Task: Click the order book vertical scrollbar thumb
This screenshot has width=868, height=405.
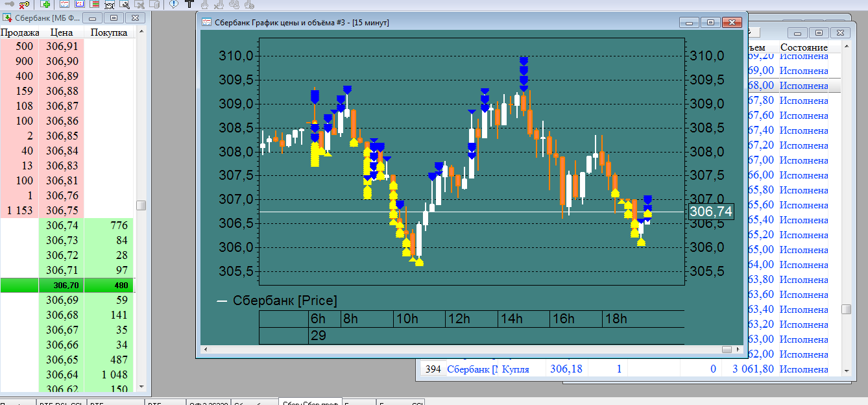Action: click(141, 205)
